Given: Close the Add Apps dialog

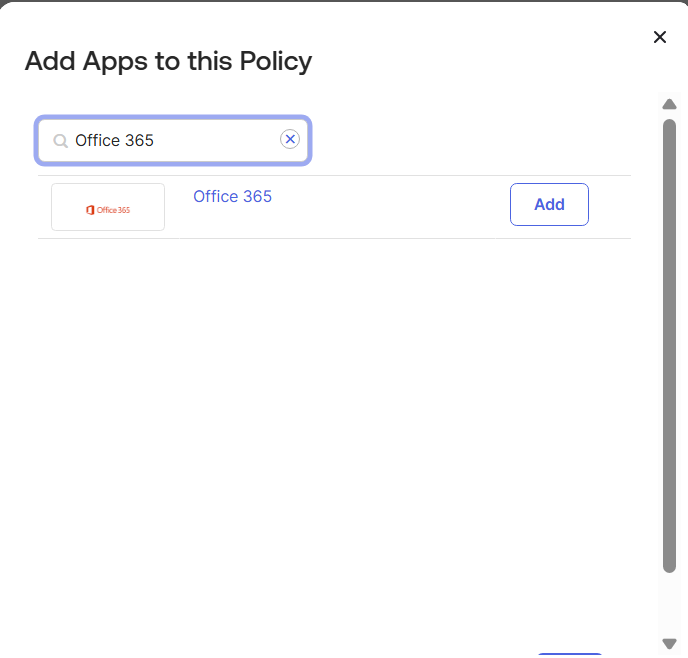Looking at the screenshot, I should [659, 37].
